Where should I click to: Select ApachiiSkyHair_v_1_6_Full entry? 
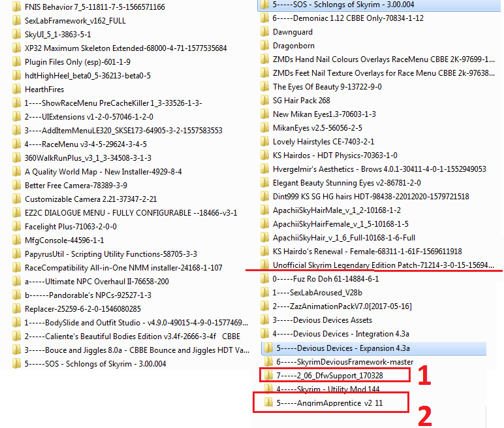pos(344,238)
